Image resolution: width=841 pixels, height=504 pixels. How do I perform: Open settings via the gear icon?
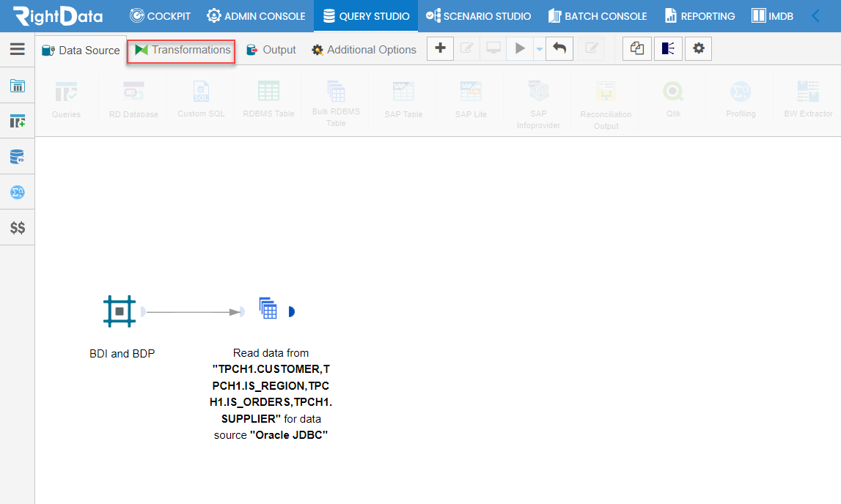coord(698,48)
